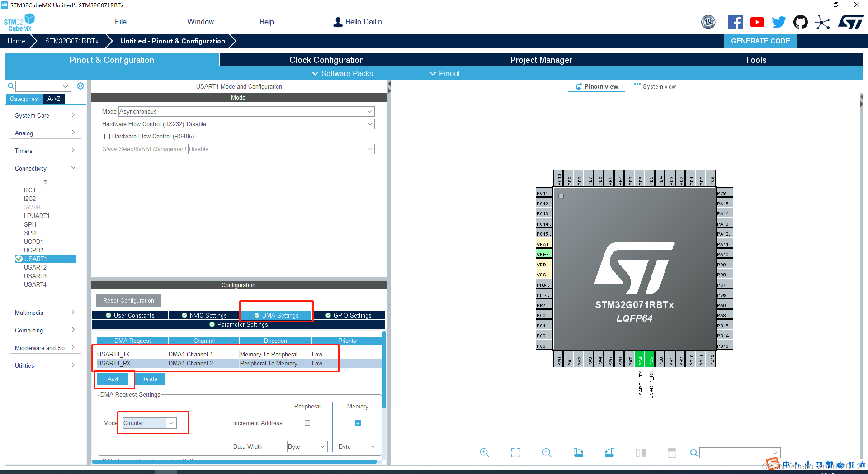Open the File menu
The height and width of the screenshot is (474, 868).
[x=121, y=22]
